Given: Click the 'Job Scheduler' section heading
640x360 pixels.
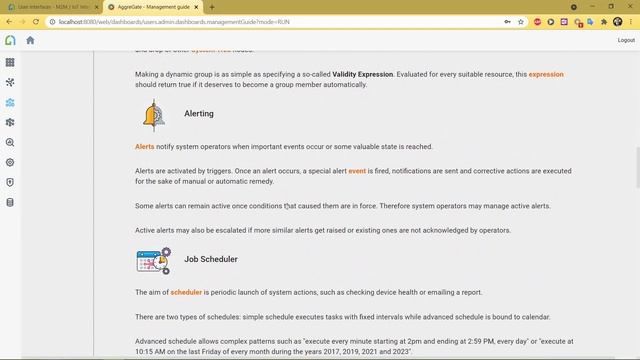Looking at the screenshot, I should coord(211,259).
